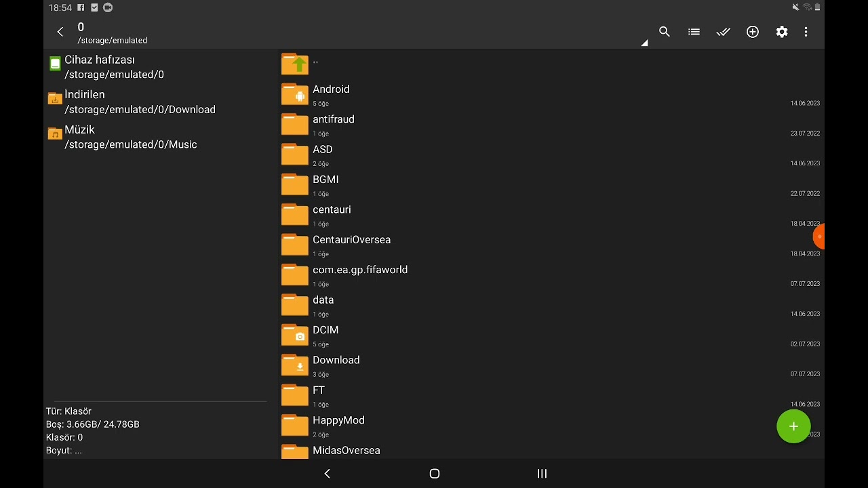Image resolution: width=868 pixels, height=488 pixels.
Task: Select the 'data' folder name
Action: click(x=323, y=300)
